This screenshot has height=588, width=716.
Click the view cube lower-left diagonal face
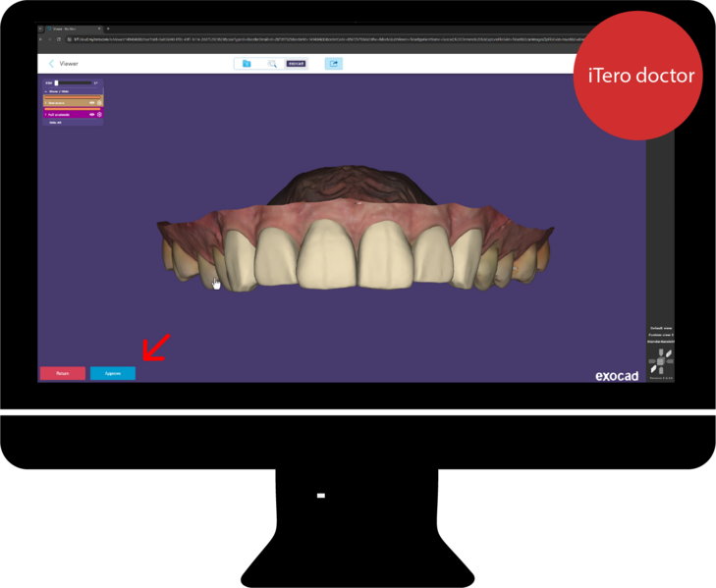click(653, 369)
